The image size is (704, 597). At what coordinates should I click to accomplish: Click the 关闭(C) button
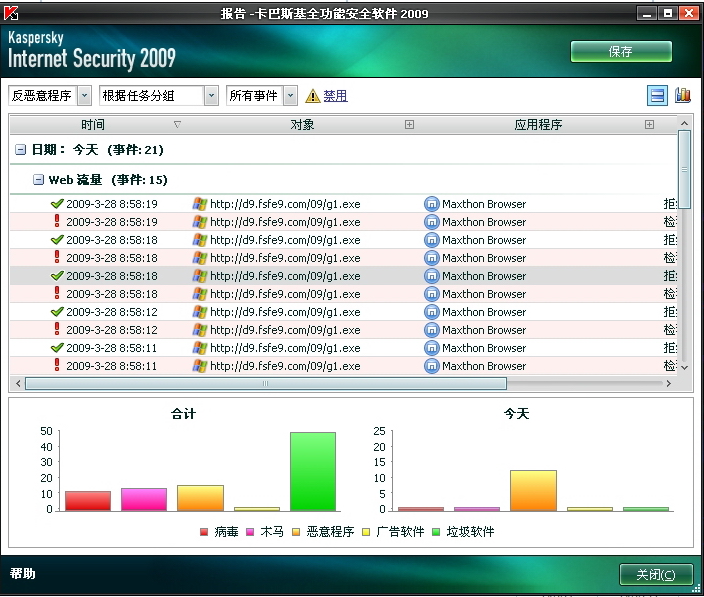[x=656, y=575]
